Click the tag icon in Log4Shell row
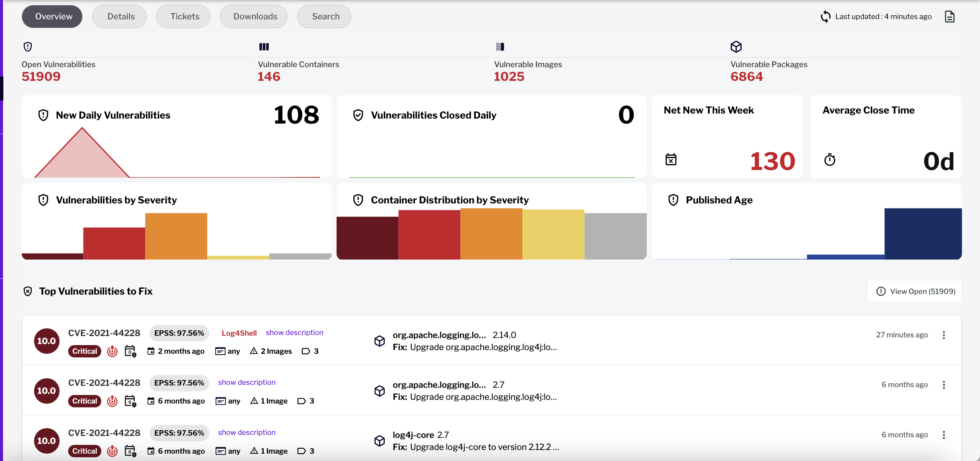This screenshot has width=980, height=461. (306, 351)
